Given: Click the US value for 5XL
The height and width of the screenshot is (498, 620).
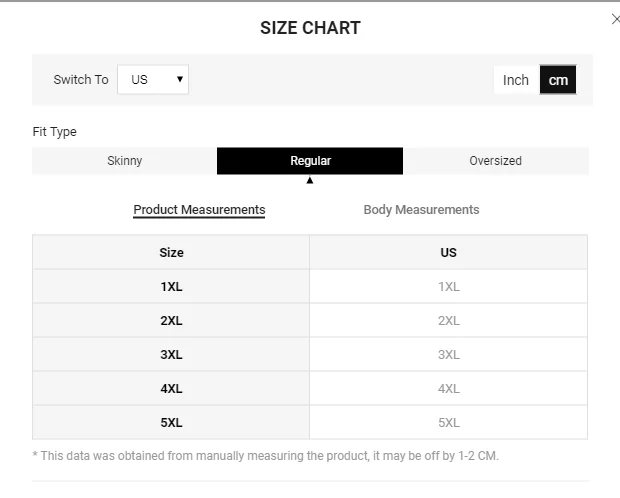Looking at the screenshot, I should pos(448,423).
